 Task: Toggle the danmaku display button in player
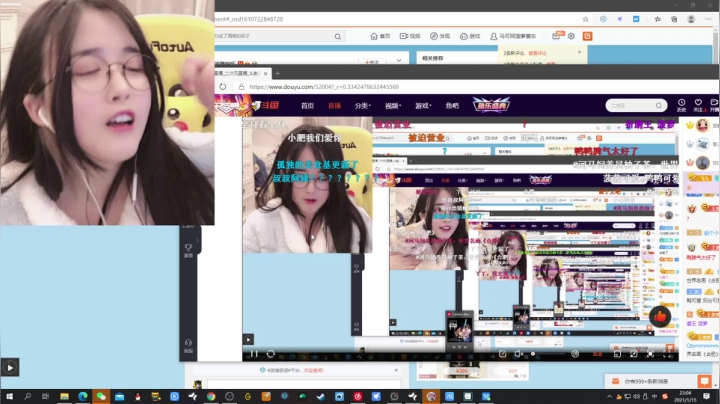(575, 354)
